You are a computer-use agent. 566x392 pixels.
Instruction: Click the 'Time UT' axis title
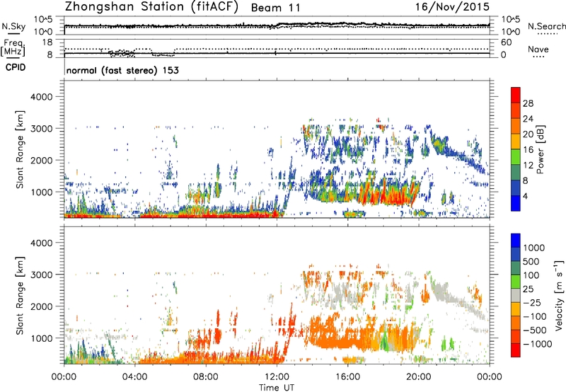(x=277, y=387)
